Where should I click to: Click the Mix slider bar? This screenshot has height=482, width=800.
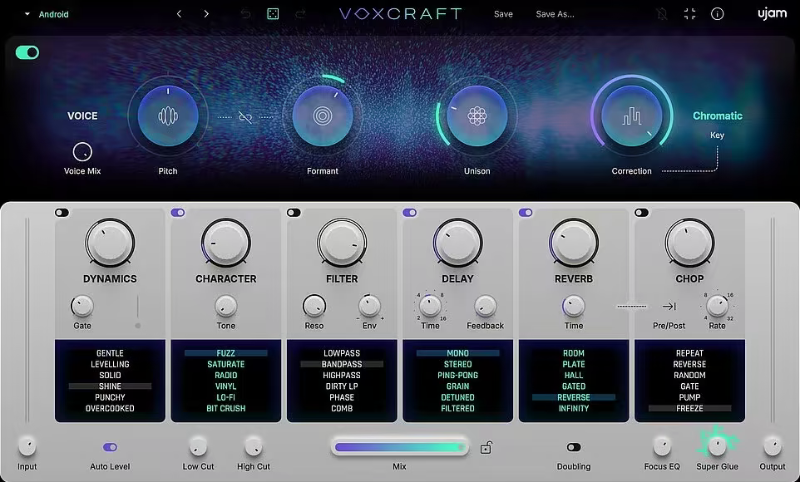coord(399,447)
